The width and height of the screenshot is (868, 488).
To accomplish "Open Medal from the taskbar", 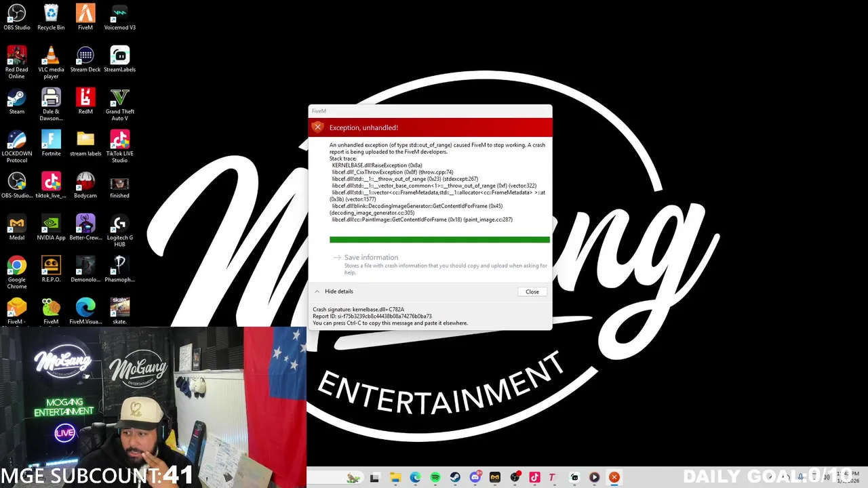I will pos(495,478).
